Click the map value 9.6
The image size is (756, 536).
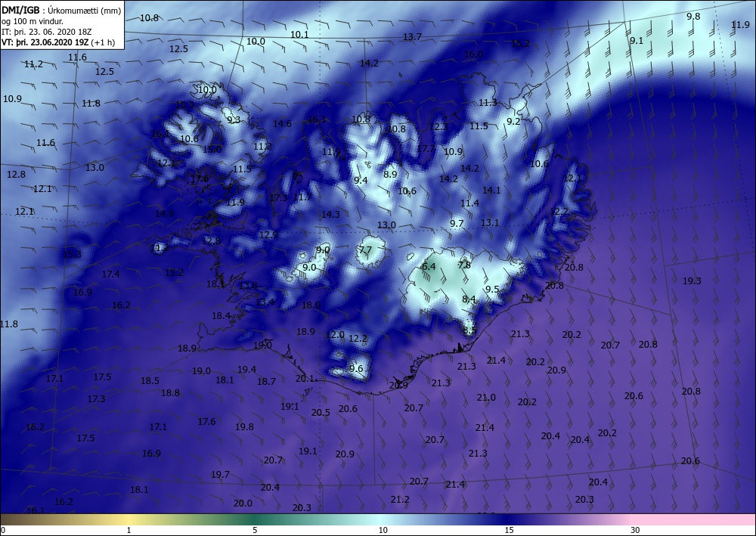coord(356,369)
